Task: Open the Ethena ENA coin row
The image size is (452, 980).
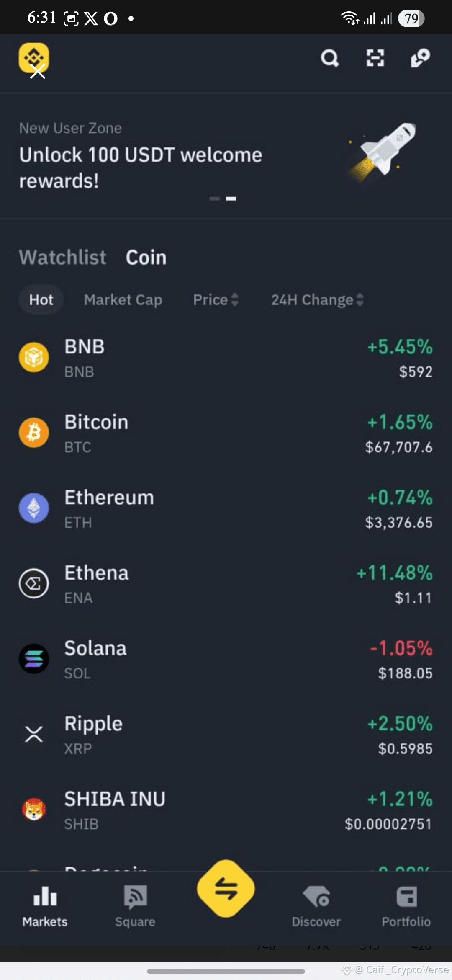Action: (226, 584)
